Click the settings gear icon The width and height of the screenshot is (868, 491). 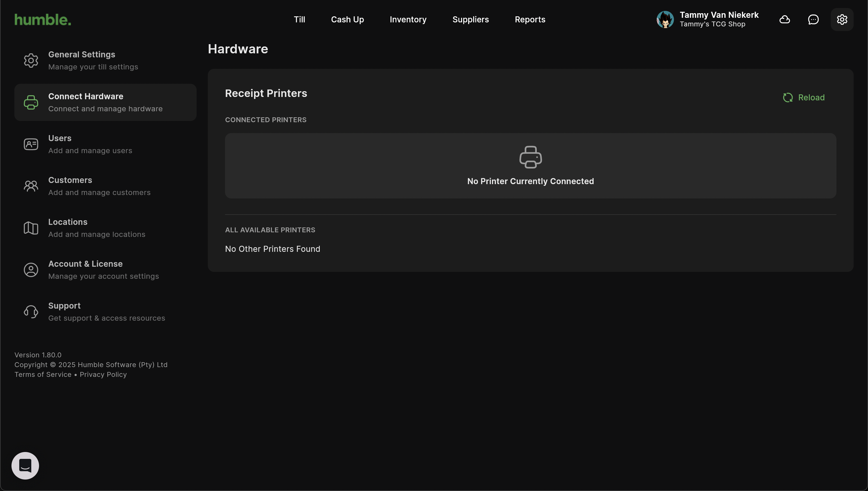click(x=842, y=20)
